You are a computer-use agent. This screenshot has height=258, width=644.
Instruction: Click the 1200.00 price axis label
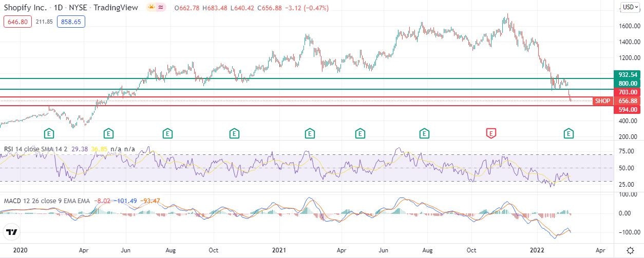coord(629,58)
